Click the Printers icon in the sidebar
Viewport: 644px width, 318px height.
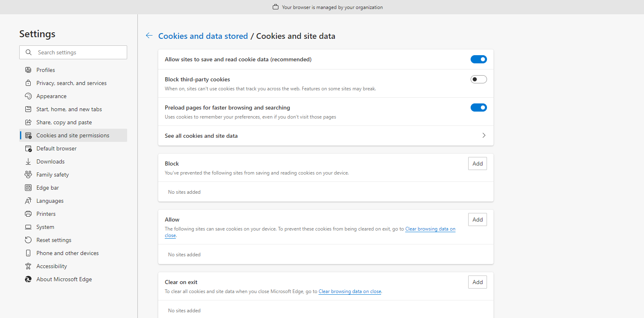point(28,214)
